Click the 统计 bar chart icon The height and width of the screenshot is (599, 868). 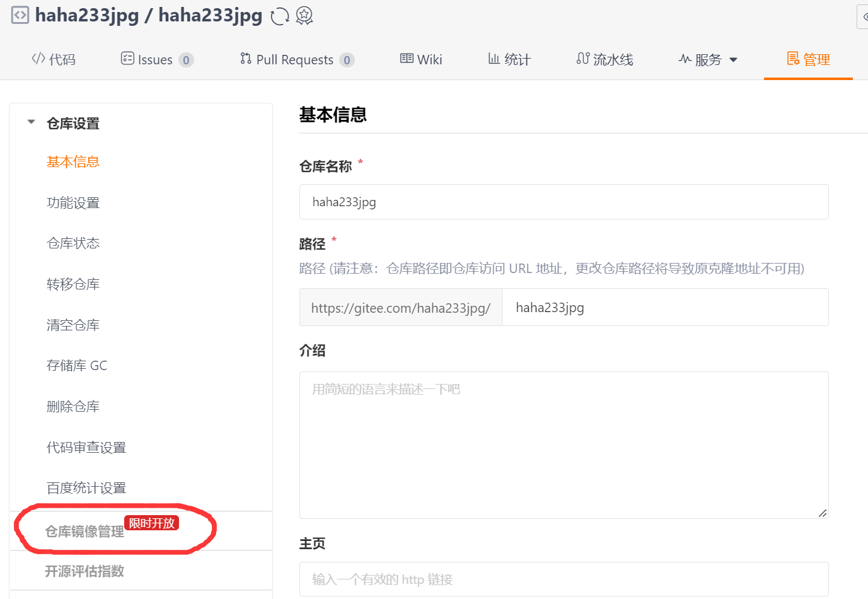(x=494, y=59)
